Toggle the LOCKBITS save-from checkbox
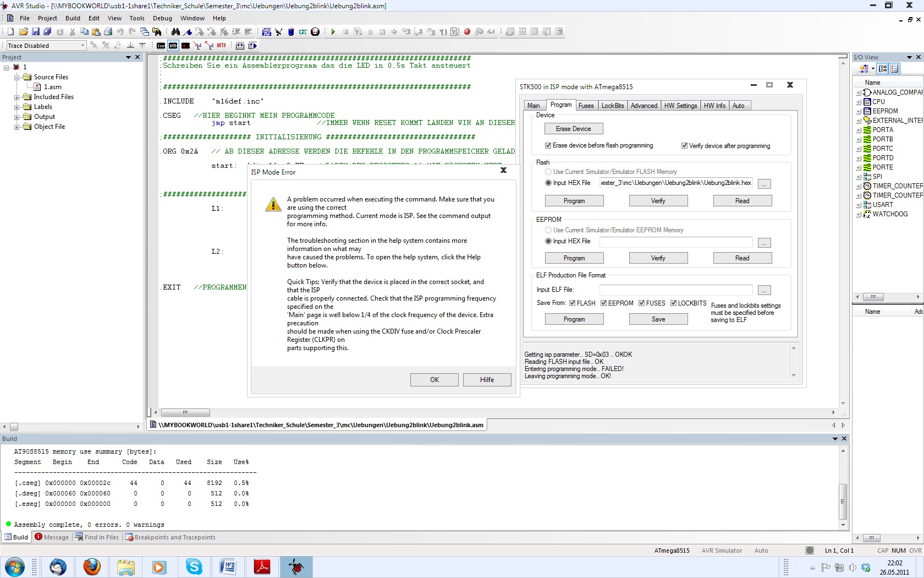The width and height of the screenshot is (924, 578). [x=674, y=303]
